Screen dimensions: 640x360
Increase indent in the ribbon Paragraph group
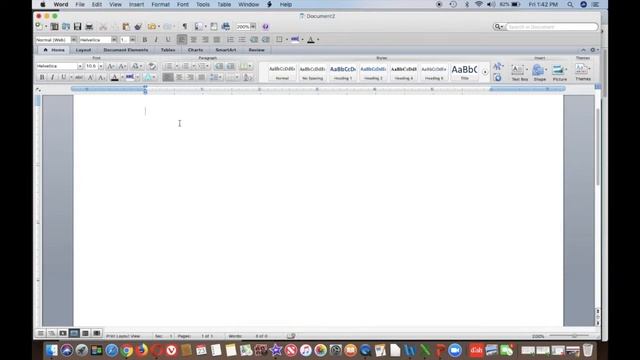click(x=231, y=66)
